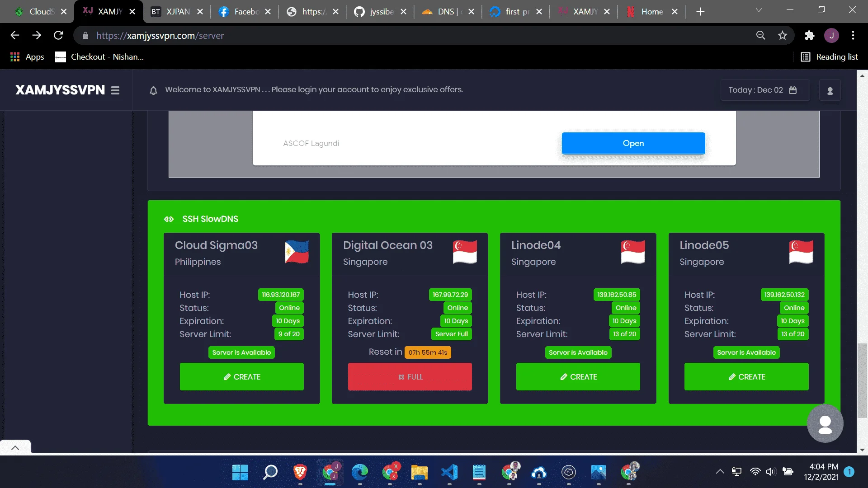The height and width of the screenshot is (488, 868).
Task: Close the Facebook browser tab
Action: 268,12
